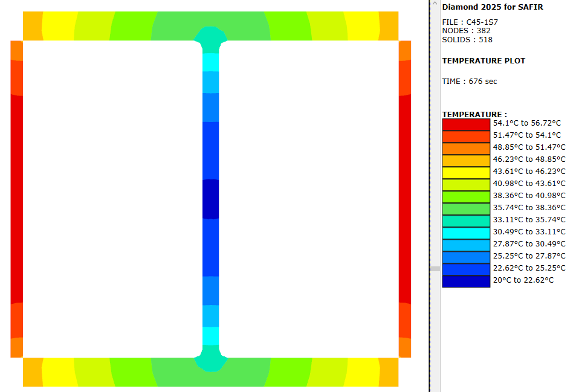Viewport: 576px width, 392px height.
Task: Pick the orange 48.85°C to 51.47°C swatch
Action: pos(465,149)
